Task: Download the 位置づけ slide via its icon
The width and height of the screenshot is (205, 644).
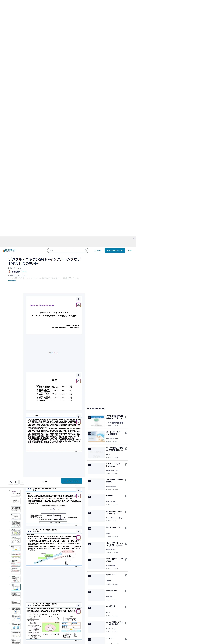Action: (x=79, y=532)
